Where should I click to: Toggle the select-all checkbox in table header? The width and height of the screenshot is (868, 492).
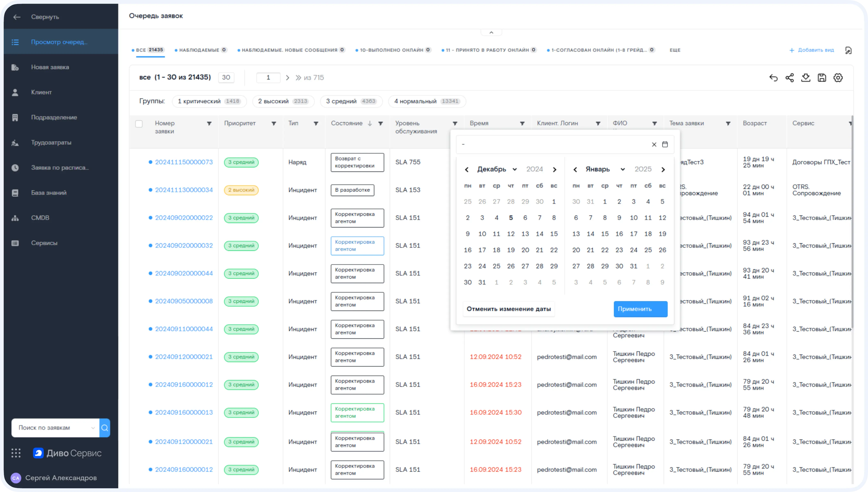(139, 124)
